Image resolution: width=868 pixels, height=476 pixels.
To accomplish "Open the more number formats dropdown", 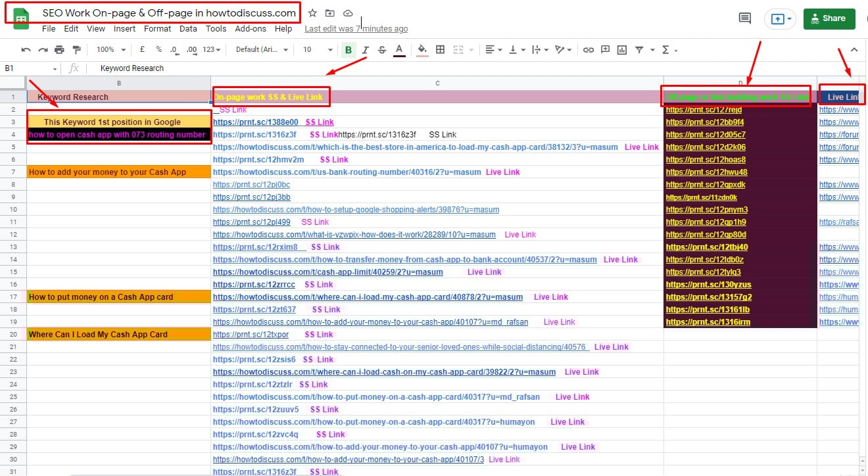I will click(214, 49).
